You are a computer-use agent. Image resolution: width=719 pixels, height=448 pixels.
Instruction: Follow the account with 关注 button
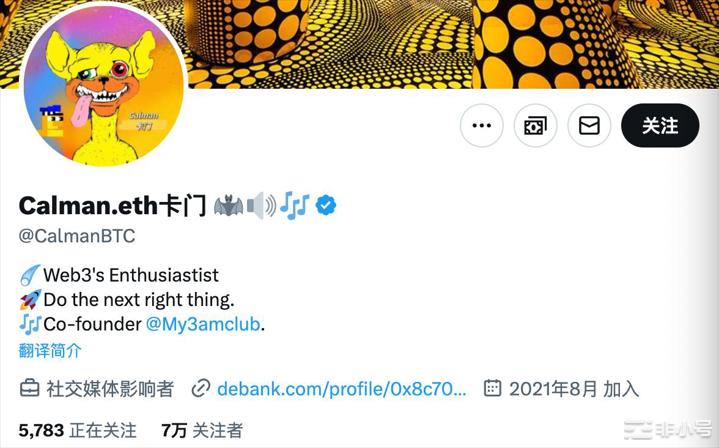660,126
